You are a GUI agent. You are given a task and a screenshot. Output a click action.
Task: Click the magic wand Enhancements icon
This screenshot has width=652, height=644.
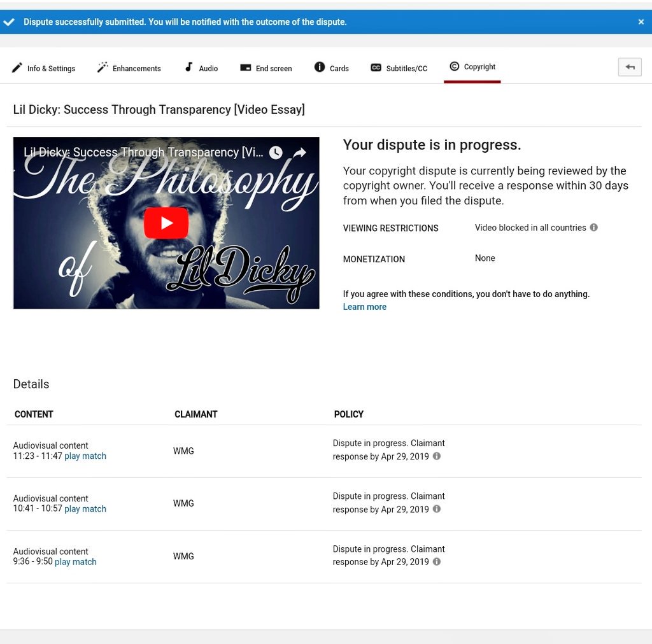pyautogui.click(x=103, y=67)
